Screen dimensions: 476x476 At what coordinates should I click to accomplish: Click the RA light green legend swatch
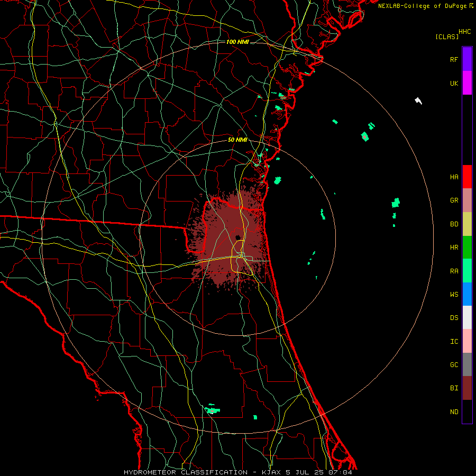(467, 271)
